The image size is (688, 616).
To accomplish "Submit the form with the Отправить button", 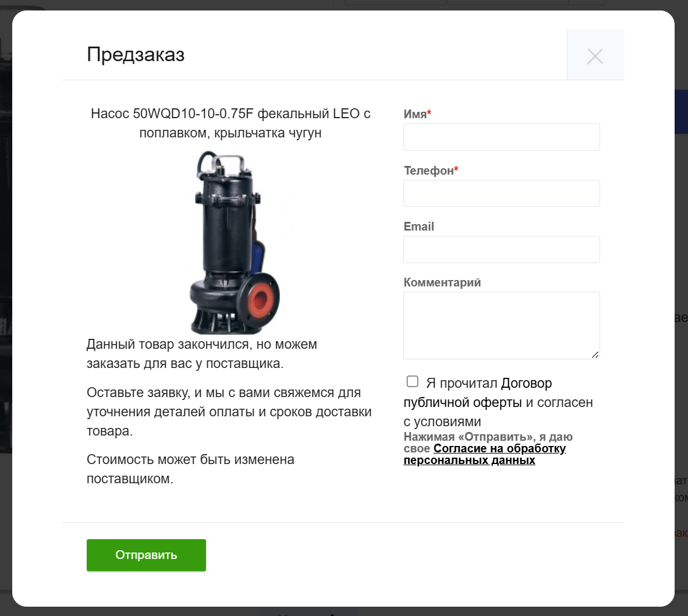I will [x=146, y=555].
